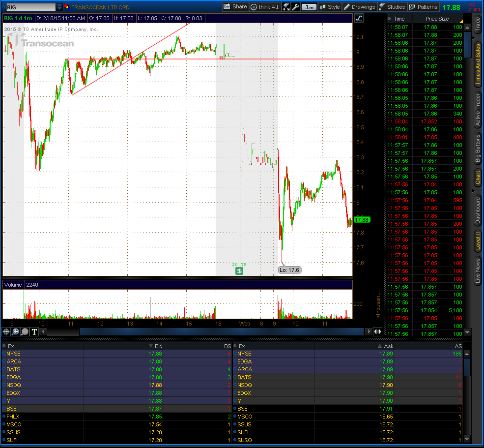484x448 pixels.
Task: Open the Level II side tab
Action: 478,241
